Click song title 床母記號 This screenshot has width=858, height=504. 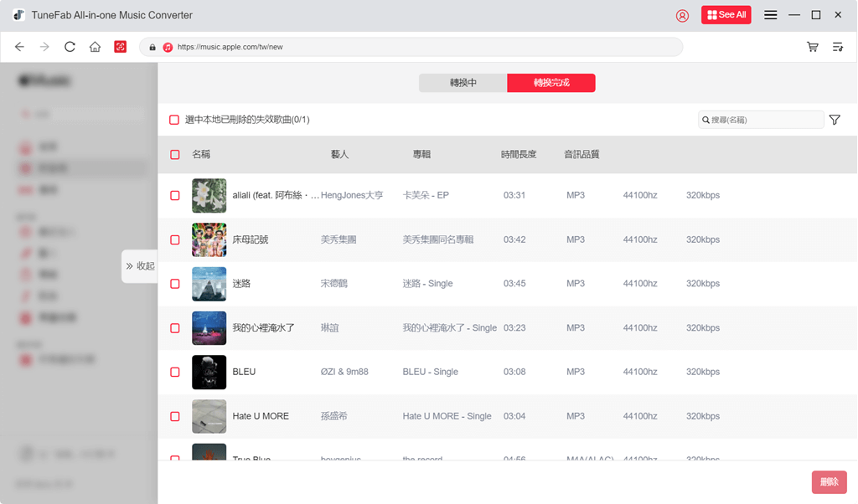click(x=250, y=239)
